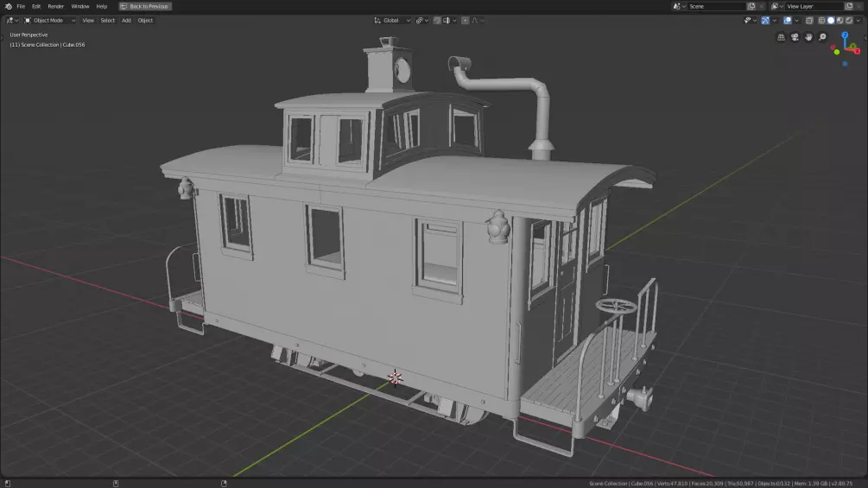Open the viewport Select menu
The image size is (868, 488).
(x=107, y=21)
